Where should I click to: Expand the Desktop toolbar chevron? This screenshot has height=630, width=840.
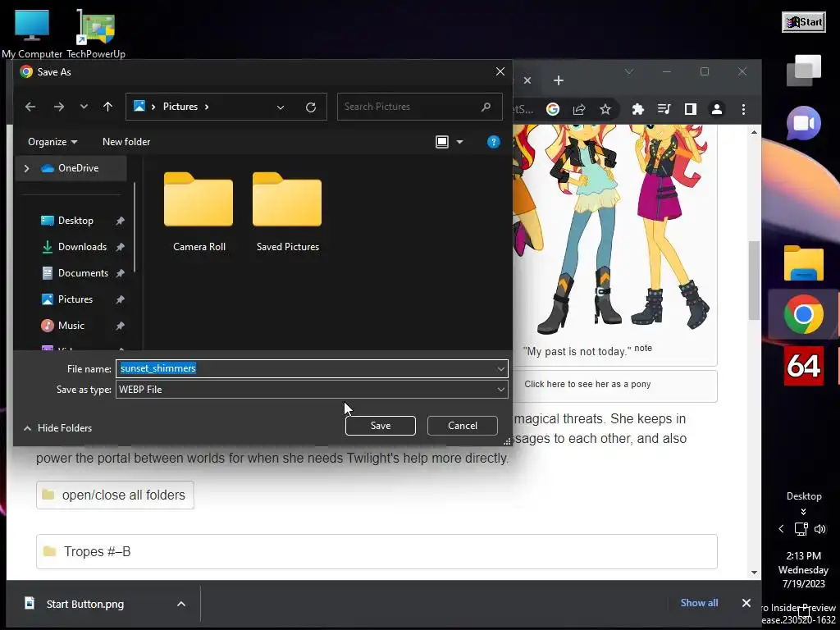803,512
